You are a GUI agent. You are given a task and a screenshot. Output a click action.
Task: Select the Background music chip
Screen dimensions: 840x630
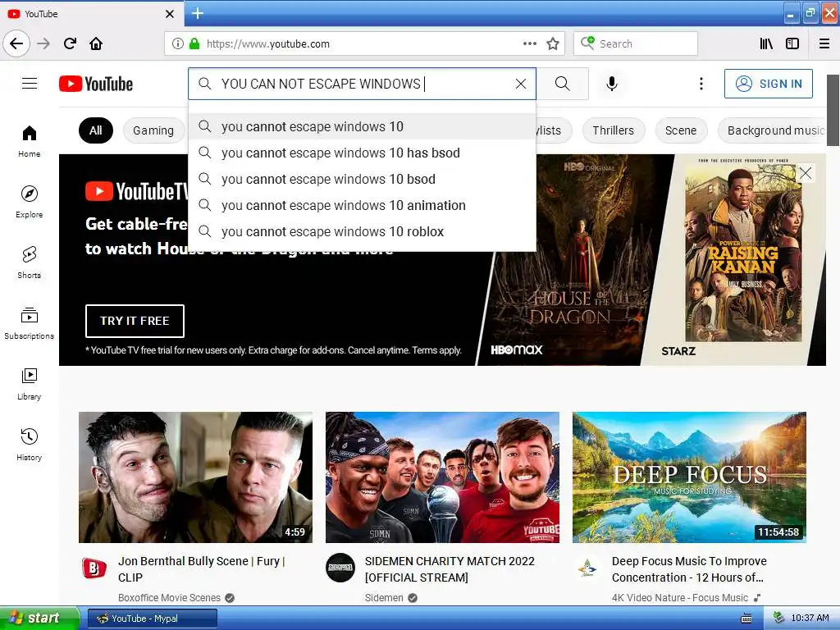click(x=772, y=130)
